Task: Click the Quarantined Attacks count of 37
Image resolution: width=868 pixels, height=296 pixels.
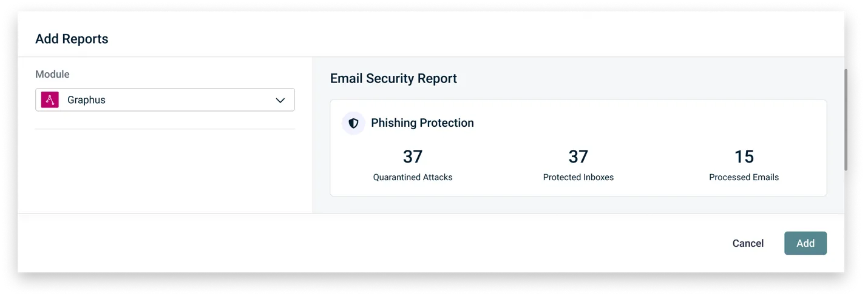Action: pyautogui.click(x=413, y=157)
